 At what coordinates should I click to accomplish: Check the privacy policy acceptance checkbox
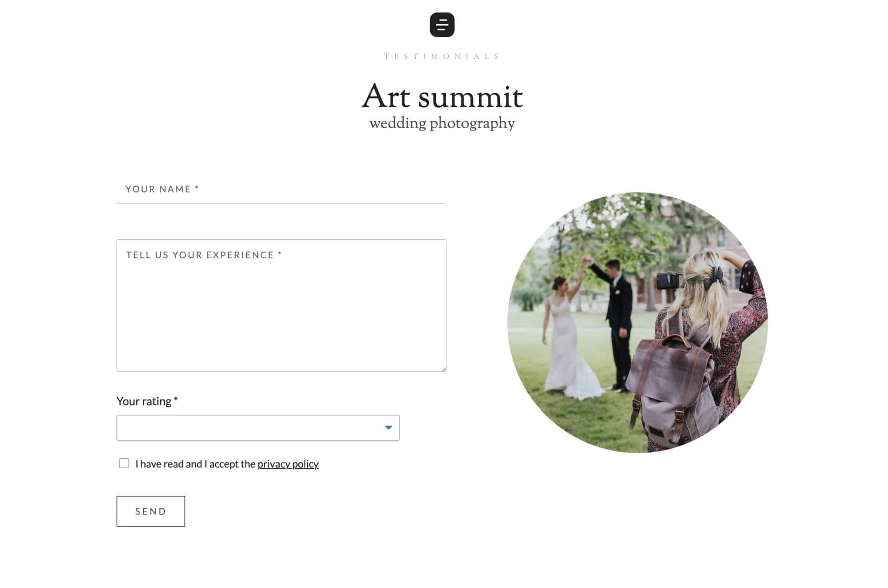click(124, 463)
